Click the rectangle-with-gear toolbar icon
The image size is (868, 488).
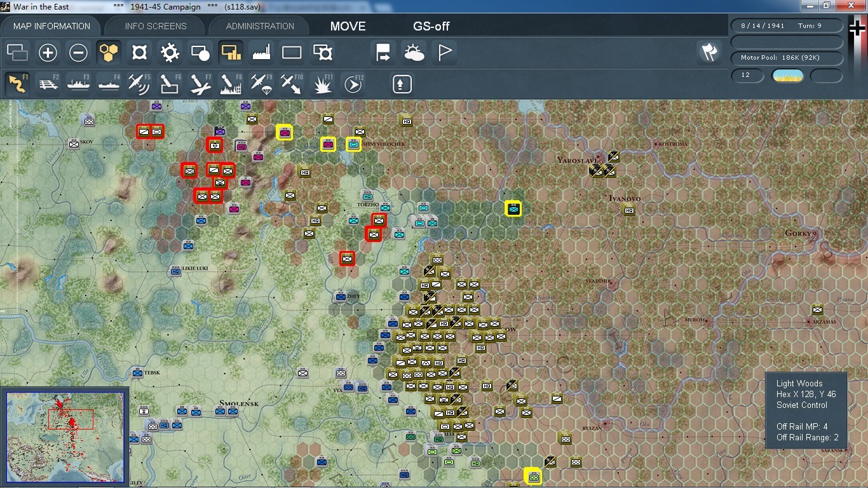click(x=323, y=53)
